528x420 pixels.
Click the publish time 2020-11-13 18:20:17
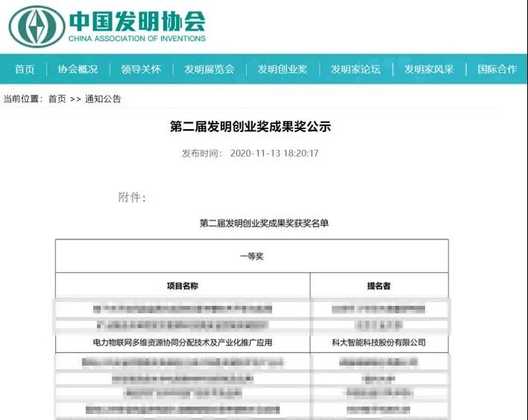[x=274, y=153]
